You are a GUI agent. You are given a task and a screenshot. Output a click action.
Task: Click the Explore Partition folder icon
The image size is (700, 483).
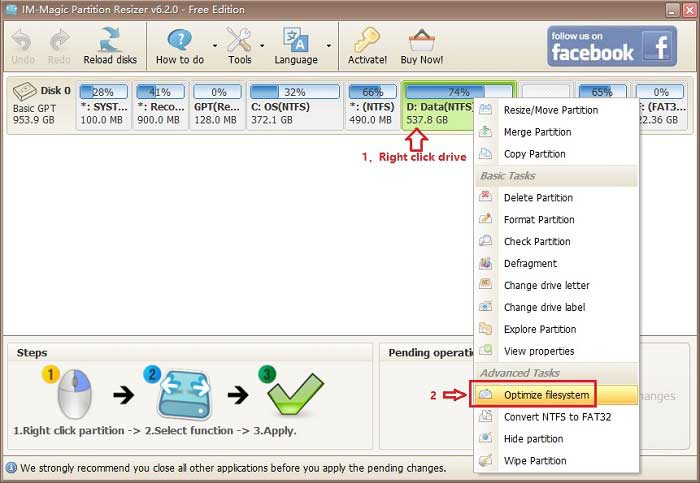485,329
